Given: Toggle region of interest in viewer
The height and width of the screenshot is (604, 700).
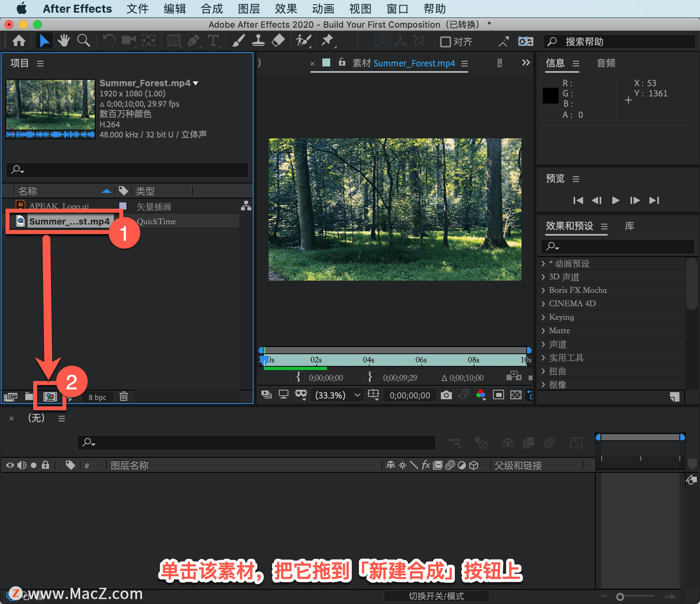Looking at the screenshot, I should pyautogui.click(x=499, y=395).
